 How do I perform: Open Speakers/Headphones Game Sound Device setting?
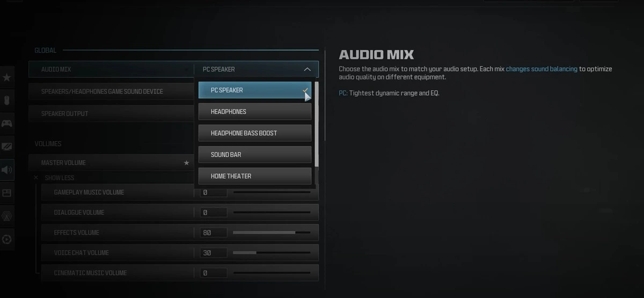111,91
